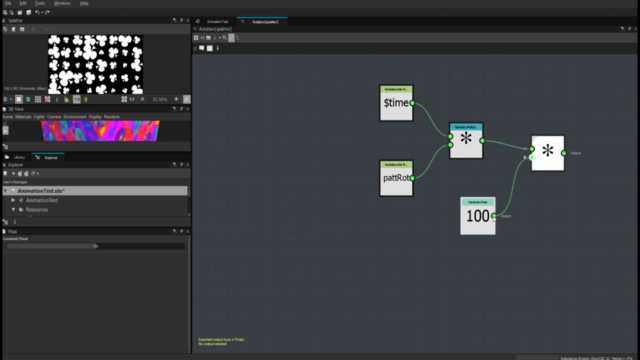640x360 pixels.
Task: Open the Help menu
Action: [x=84, y=3]
